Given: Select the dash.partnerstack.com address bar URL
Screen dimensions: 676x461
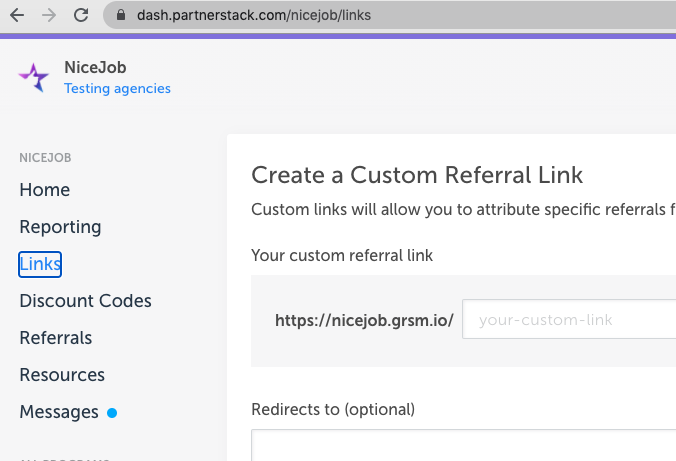Looking at the screenshot, I should (254, 15).
